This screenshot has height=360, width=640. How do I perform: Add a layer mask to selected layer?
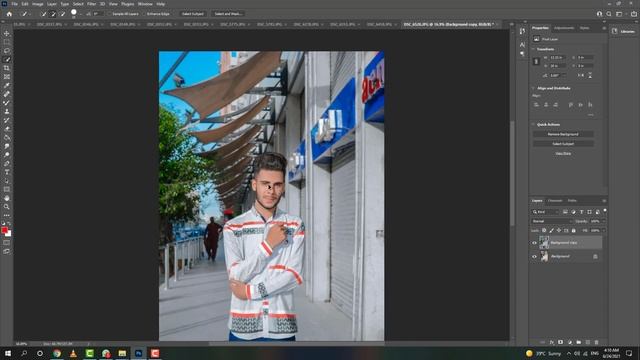point(560,342)
